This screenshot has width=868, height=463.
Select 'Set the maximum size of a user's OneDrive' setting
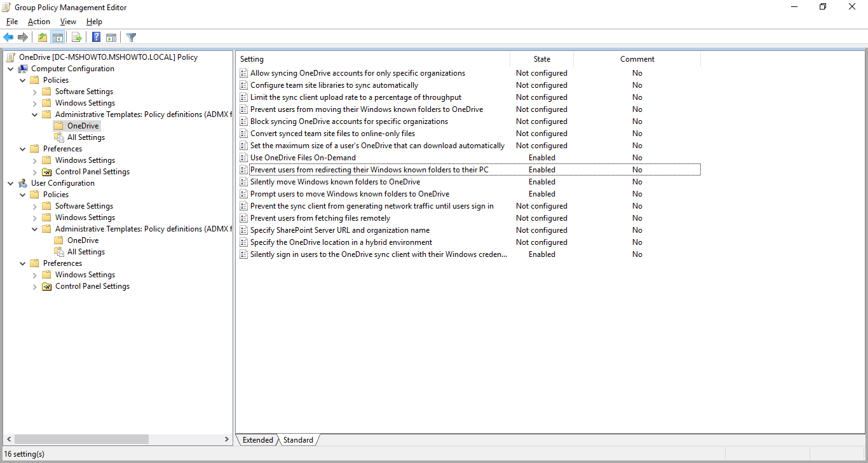pos(377,146)
